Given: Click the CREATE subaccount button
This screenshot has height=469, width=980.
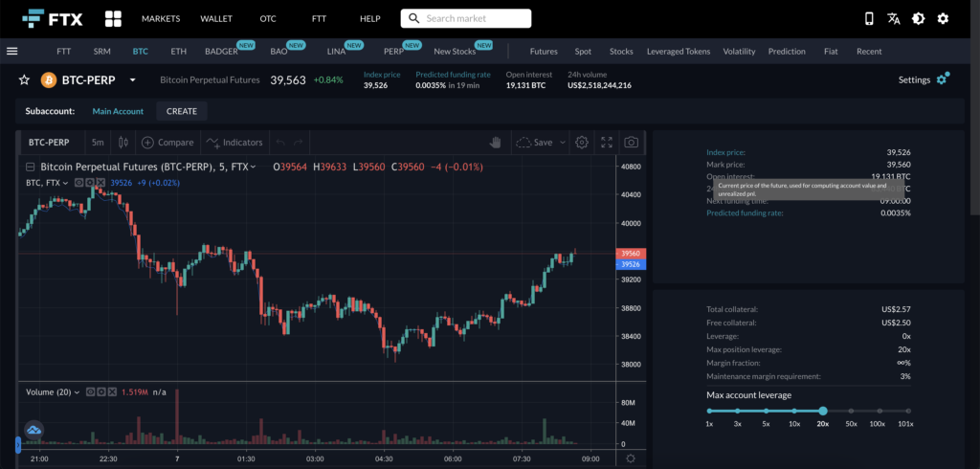Looking at the screenshot, I should [181, 111].
